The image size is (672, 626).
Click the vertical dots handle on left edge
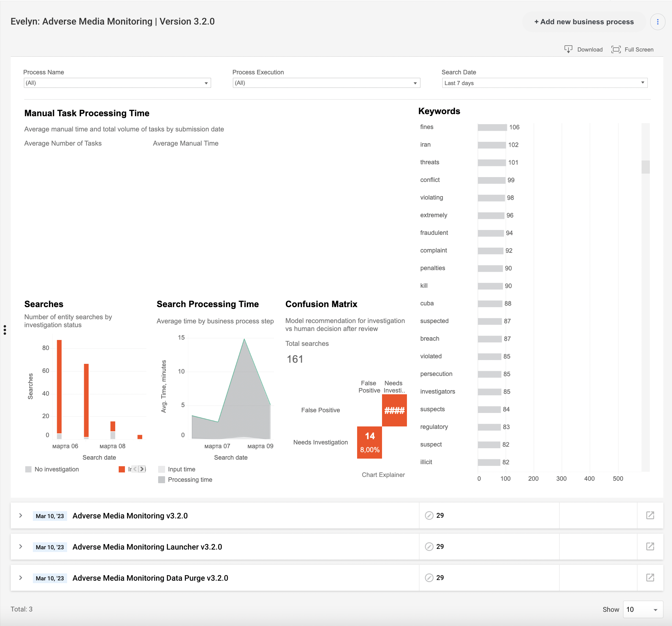(5, 330)
